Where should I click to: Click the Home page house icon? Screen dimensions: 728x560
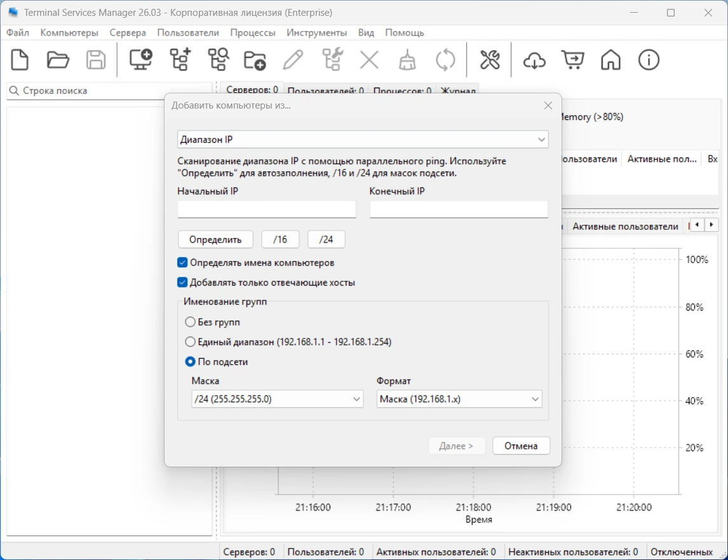(610, 60)
